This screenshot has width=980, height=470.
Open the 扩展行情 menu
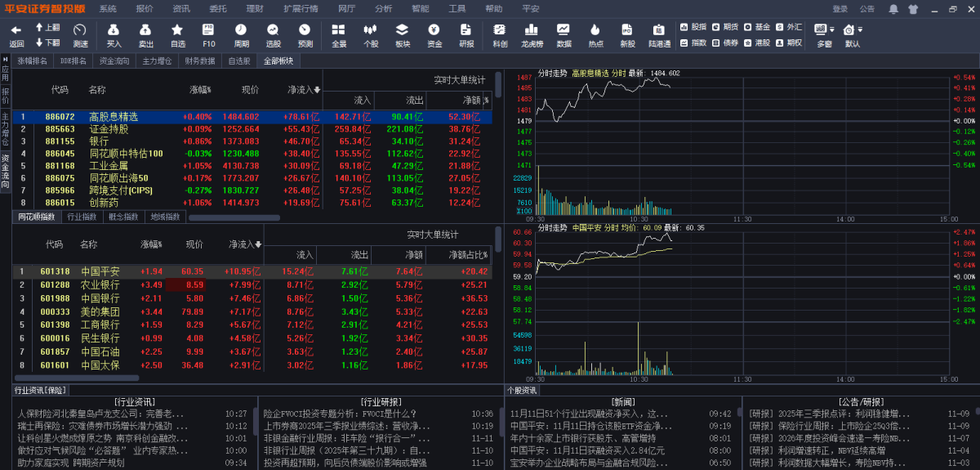[x=302, y=9]
